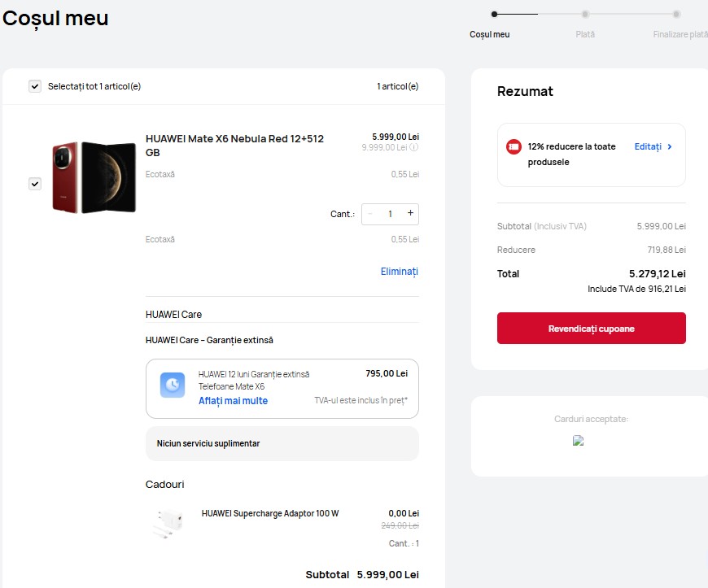
Task: Go to the Coșul meu step
Action: coord(490,34)
